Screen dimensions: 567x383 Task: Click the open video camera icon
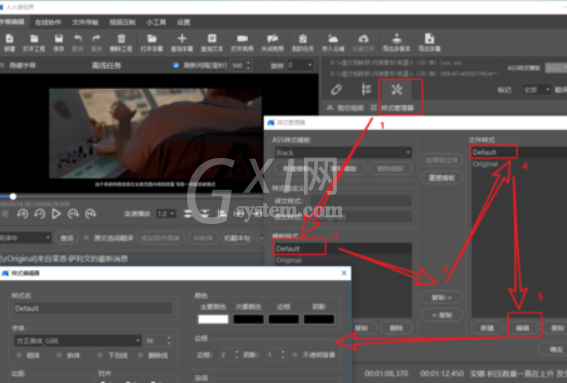click(x=242, y=39)
